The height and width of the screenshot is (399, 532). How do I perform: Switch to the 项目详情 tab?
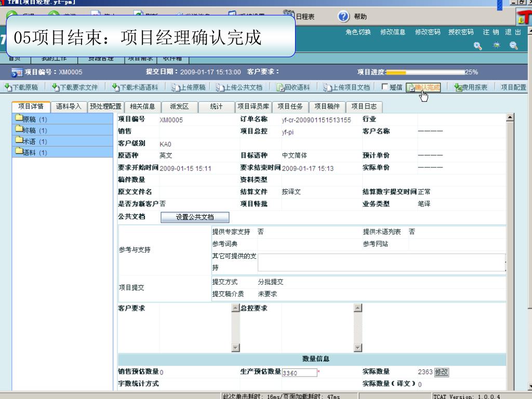point(31,107)
